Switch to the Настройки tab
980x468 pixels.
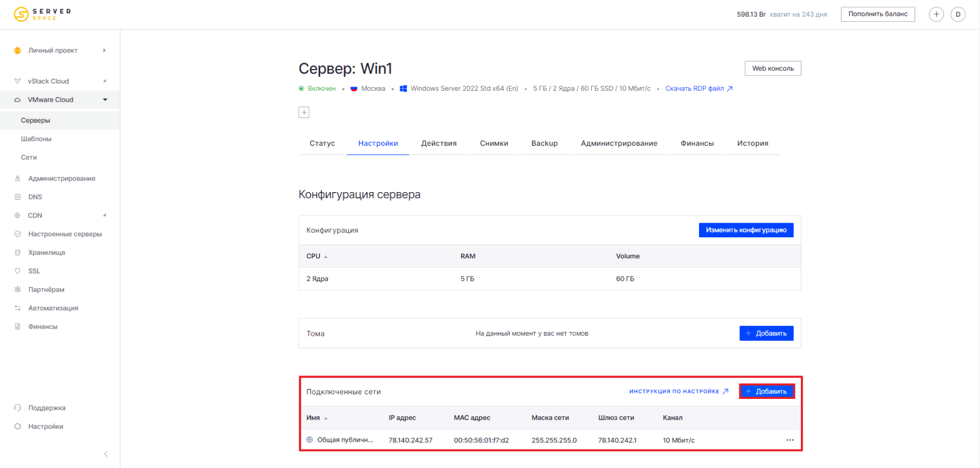(x=378, y=144)
